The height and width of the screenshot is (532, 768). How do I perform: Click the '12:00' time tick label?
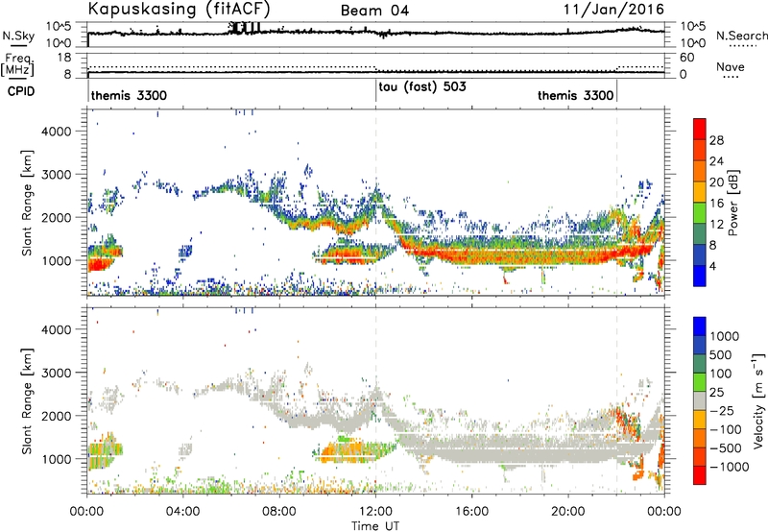point(375,512)
